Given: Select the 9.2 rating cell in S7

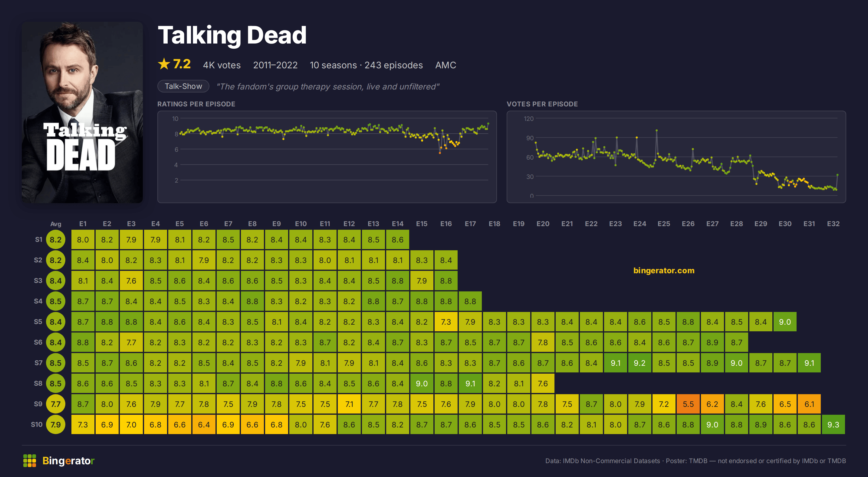Looking at the screenshot, I should point(639,363).
